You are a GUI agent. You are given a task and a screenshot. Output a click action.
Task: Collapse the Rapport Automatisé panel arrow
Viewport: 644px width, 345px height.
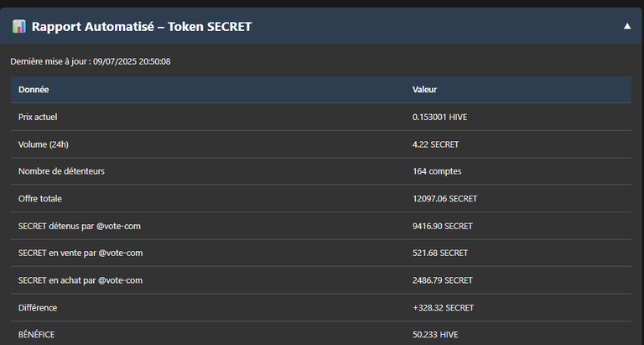tap(627, 26)
